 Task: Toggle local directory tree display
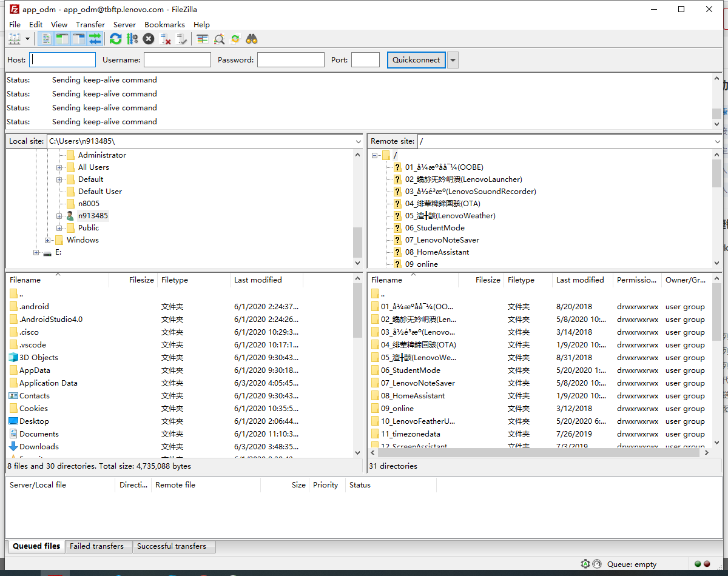(x=62, y=39)
